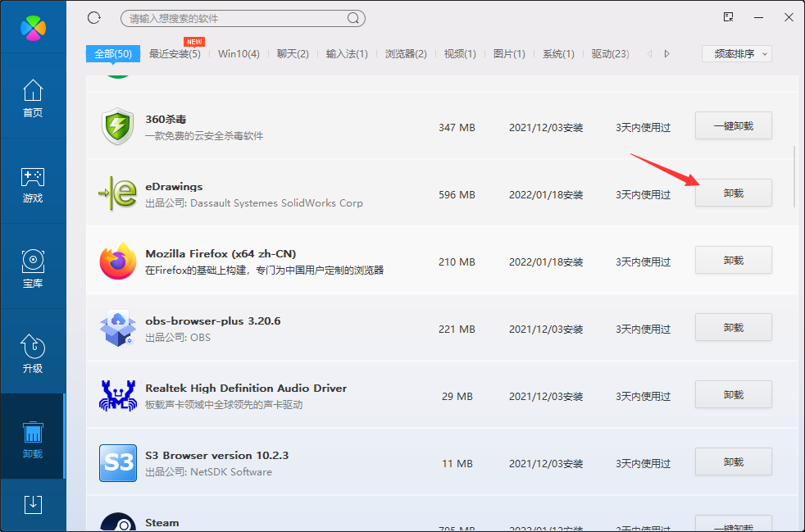Click the S3 Browser version 10.2.3 name
This screenshot has width=805, height=532.
pyautogui.click(x=217, y=456)
